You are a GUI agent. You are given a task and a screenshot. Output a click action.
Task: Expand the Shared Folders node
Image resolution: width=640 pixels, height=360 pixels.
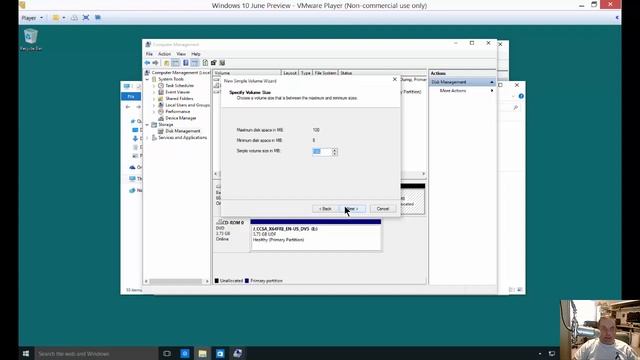[x=154, y=99]
